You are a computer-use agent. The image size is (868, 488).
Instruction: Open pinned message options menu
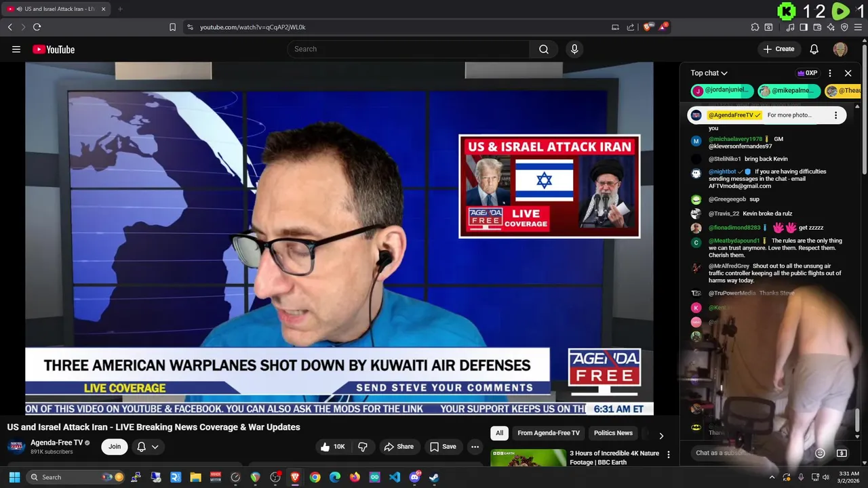pos(835,115)
